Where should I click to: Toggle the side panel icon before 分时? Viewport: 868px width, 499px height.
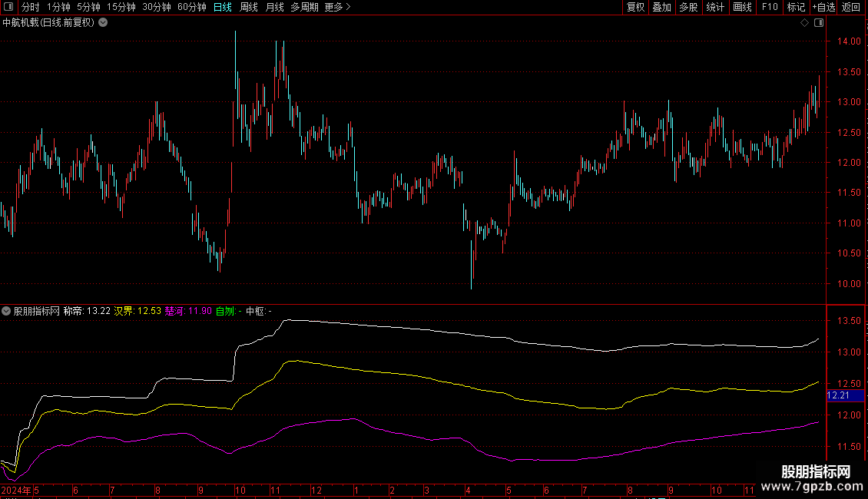tap(8, 7)
